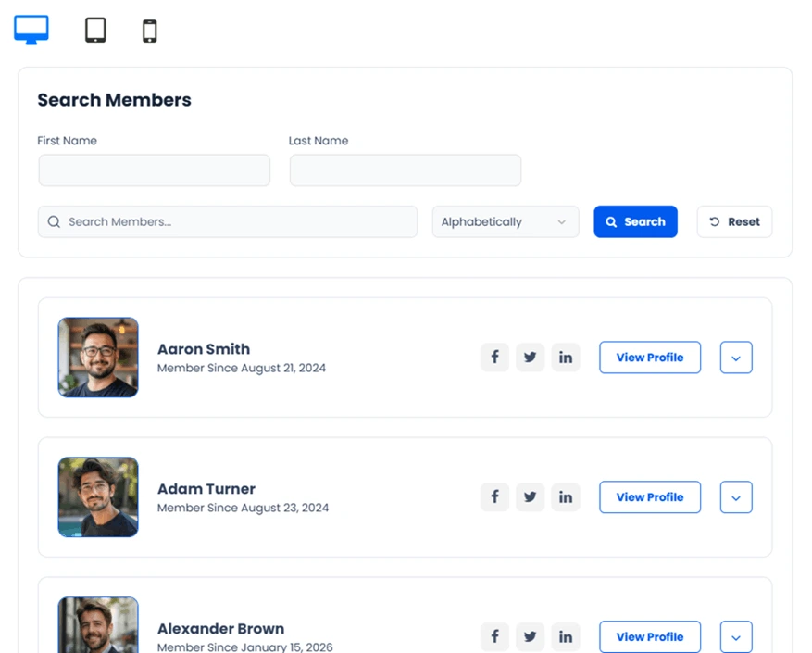
Task: Click the First Name input field
Action: pos(155,170)
